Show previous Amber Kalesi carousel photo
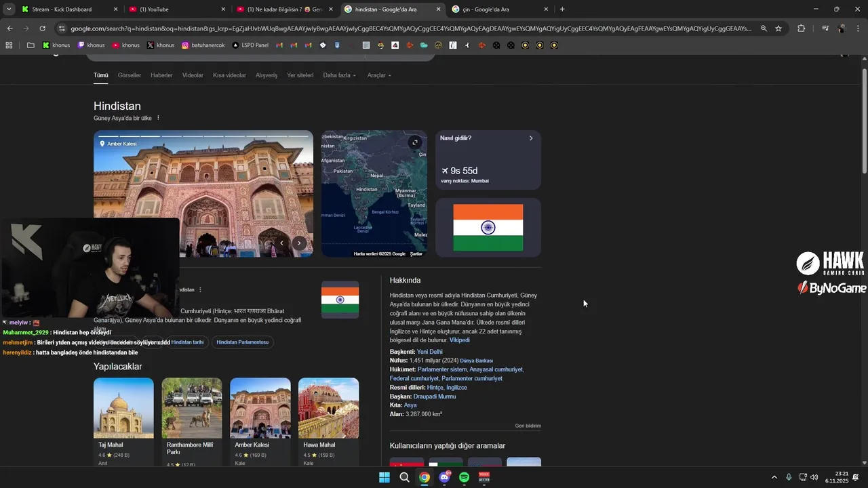 click(281, 243)
